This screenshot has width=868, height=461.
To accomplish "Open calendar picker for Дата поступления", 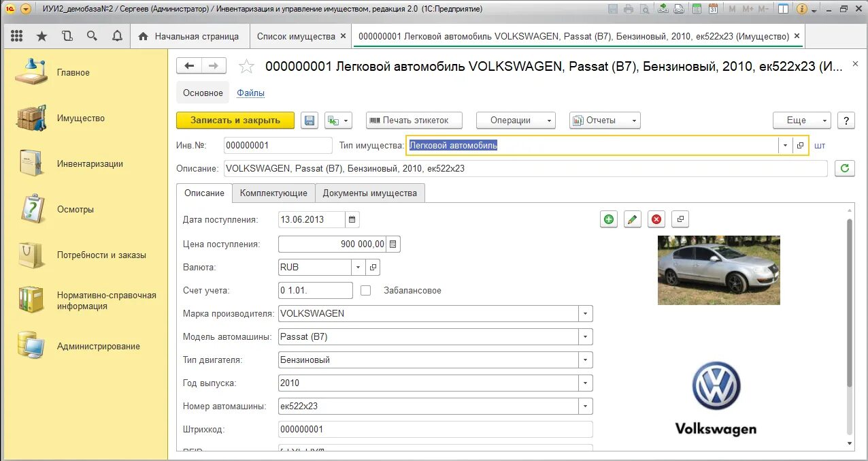I will pos(352,219).
